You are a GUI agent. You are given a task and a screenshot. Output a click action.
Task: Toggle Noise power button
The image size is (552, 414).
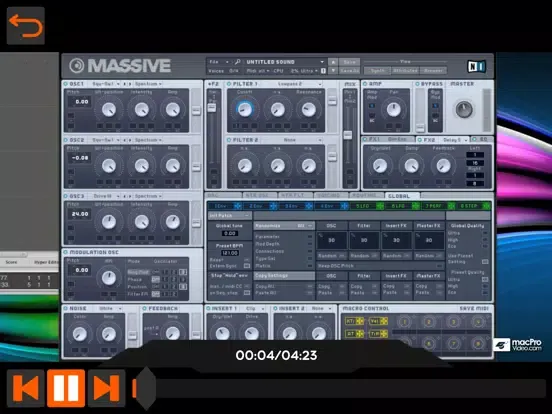(65, 308)
